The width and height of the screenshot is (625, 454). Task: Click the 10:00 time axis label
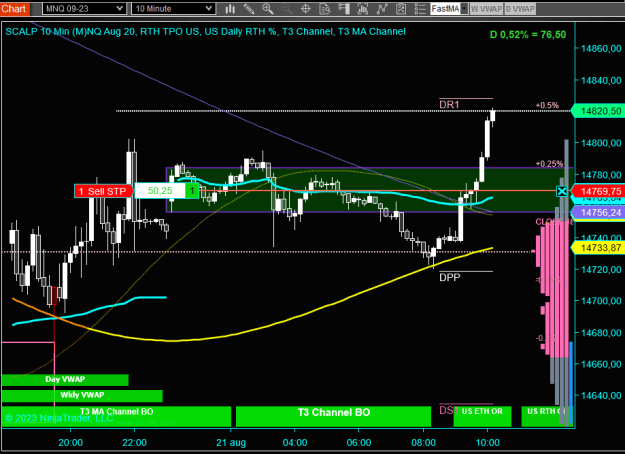pos(487,443)
